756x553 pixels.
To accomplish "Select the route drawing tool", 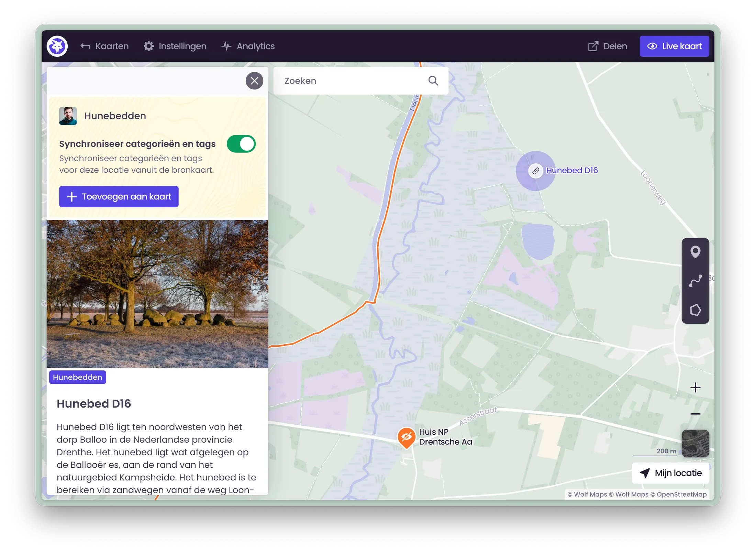I will pyautogui.click(x=696, y=281).
